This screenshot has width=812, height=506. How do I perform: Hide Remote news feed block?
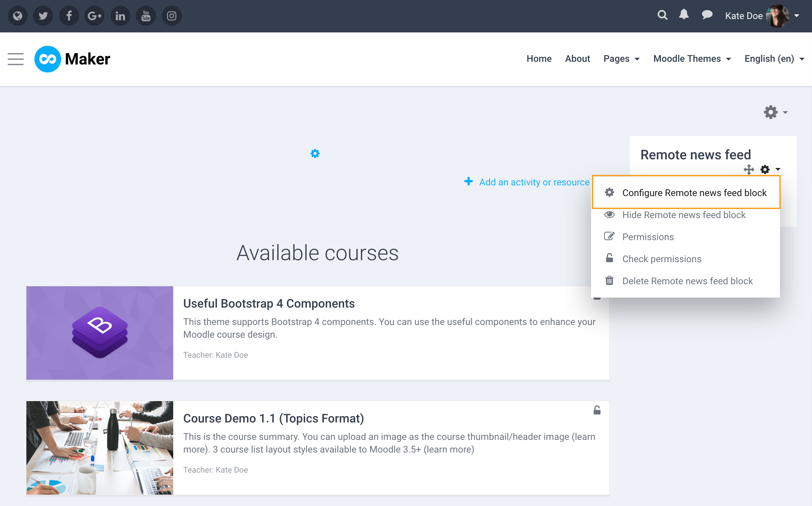(x=684, y=214)
